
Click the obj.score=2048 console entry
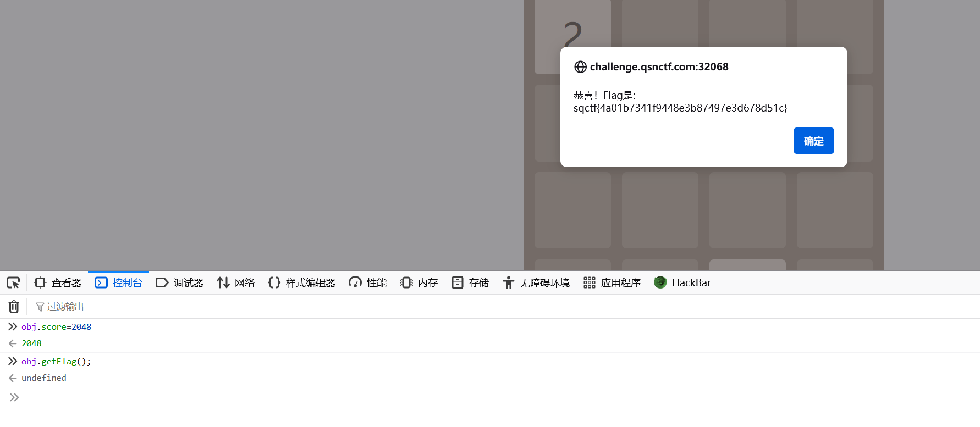click(x=56, y=327)
